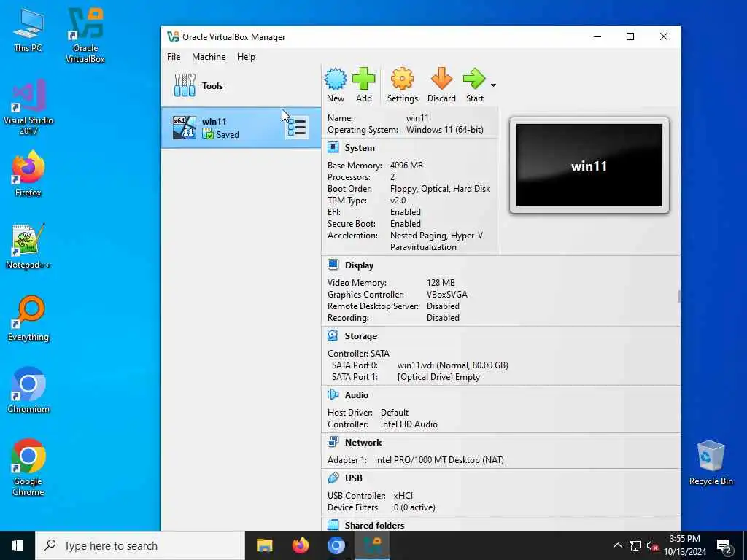Open This PC desktop icon
Image resolution: width=747 pixels, height=560 pixels.
point(28,30)
